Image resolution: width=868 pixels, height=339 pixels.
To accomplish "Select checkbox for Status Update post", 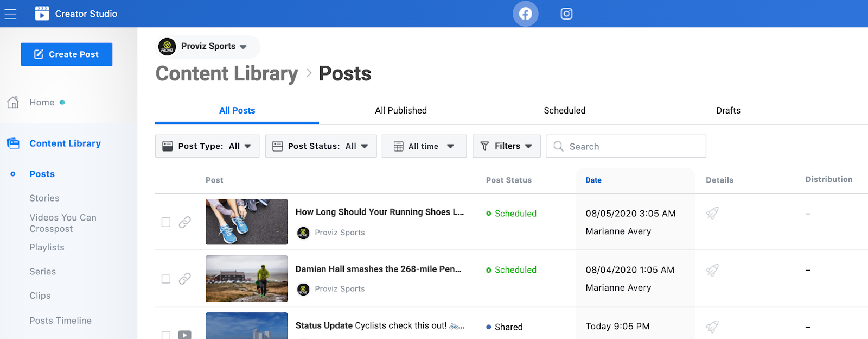I will click(x=166, y=335).
